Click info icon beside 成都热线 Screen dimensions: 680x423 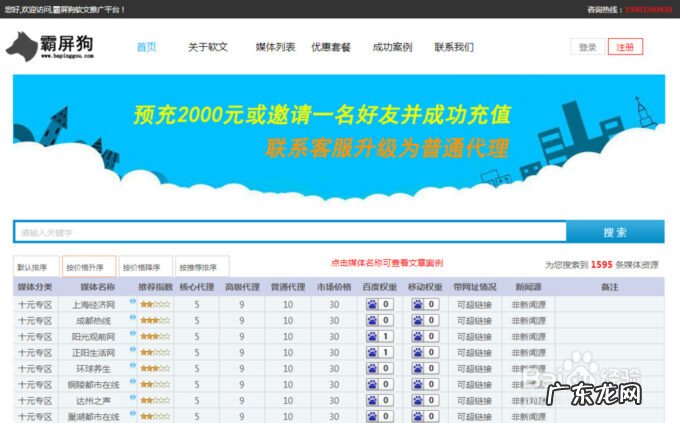coord(133,317)
